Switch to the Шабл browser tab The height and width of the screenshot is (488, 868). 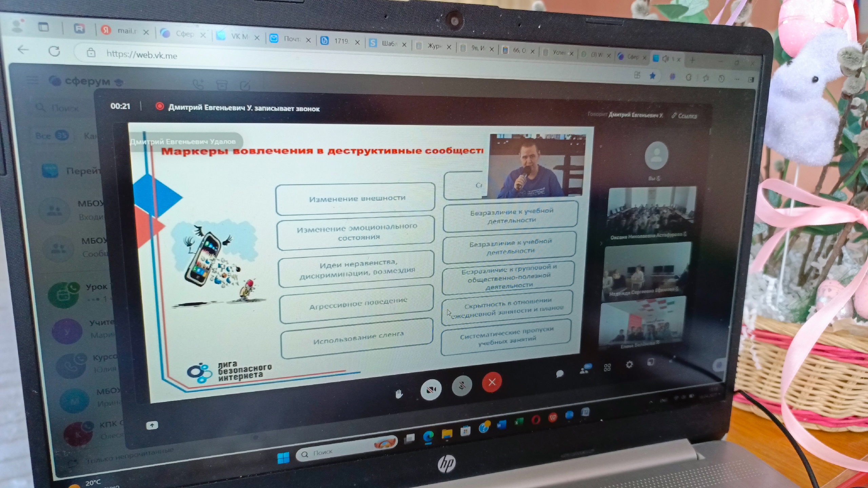(387, 44)
